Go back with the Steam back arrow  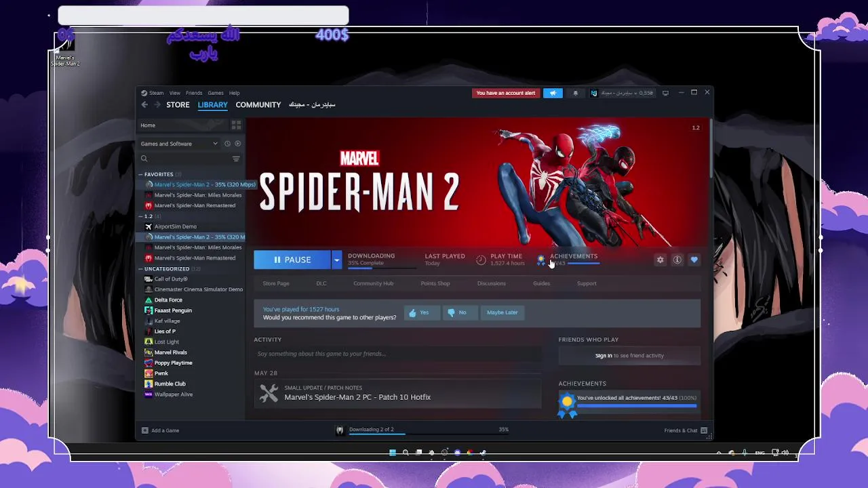click(x=144, y=104)
